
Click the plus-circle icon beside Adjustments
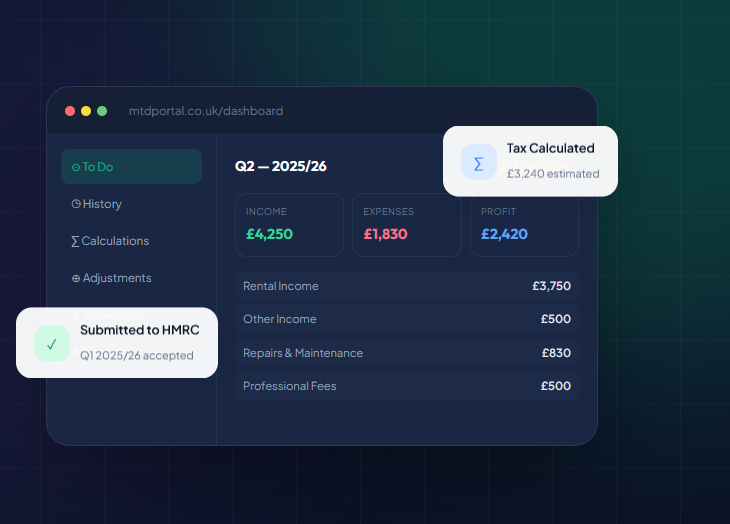pyautogui.click(x=76, y=278)
